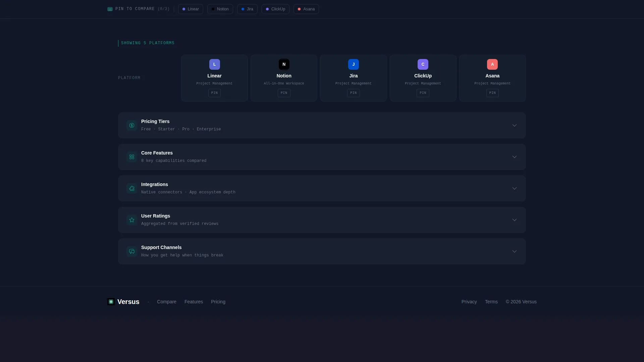
Task: Click 'How you get help when things break'
Action: tap(182, 255)
